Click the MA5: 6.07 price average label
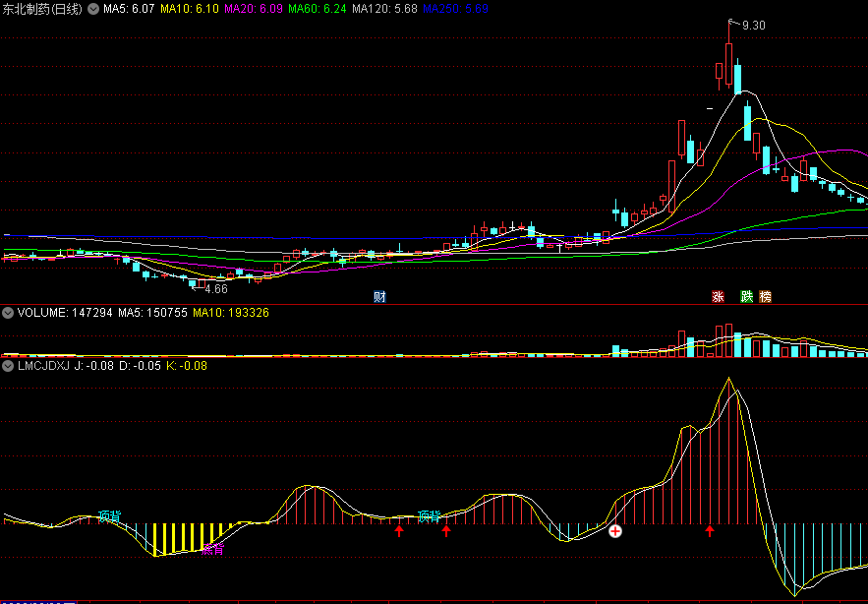868x604 pixels. 129,9
